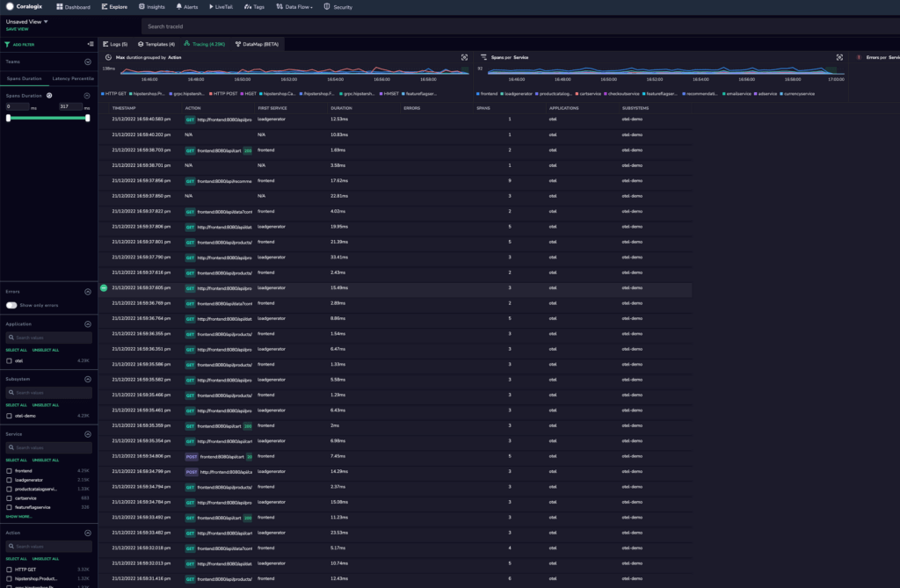Viewport: 900px width, 588px height.
Task: Click the green Spans Duration slider track
Action: [47, 118]
